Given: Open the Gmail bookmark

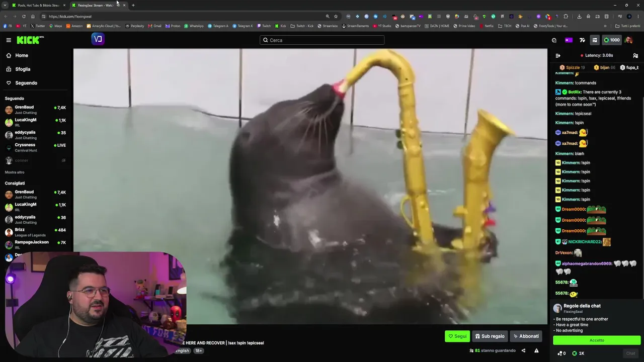Looking at the screenshot, I should (x=155, y=26).
